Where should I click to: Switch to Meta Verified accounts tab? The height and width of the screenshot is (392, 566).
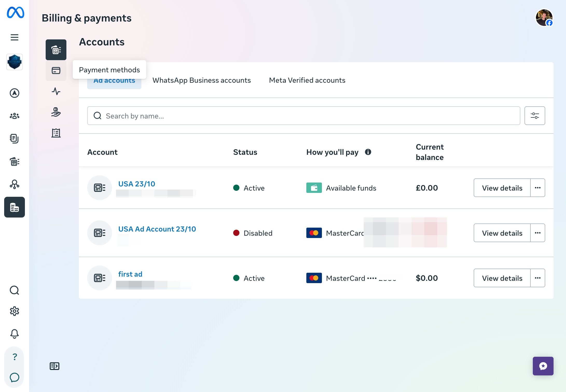tap(307, 80)
